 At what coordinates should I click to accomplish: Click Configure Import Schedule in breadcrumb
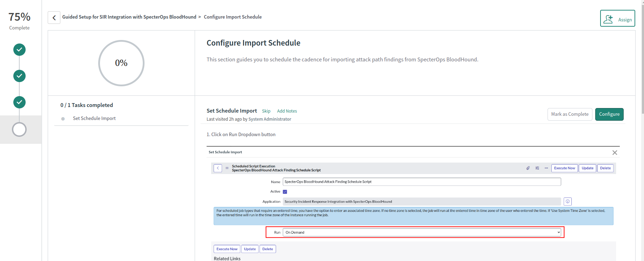233,17
